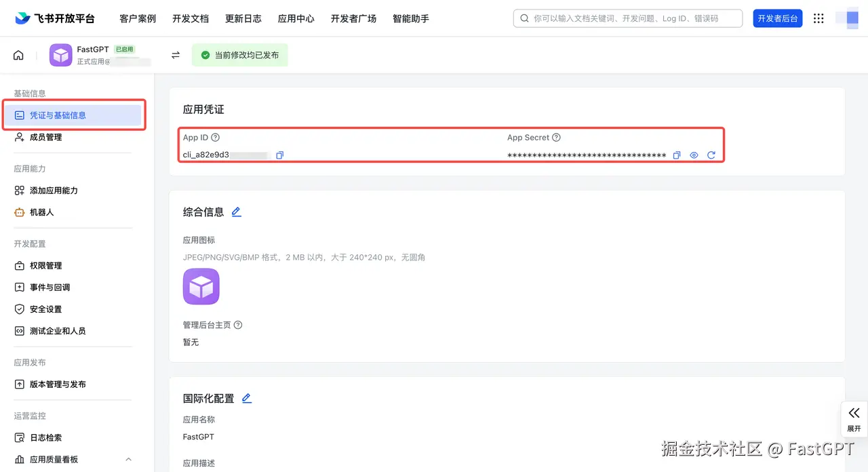Image resolution: width=868 pixels, height=472 pixels.
Task: Open 客户案例 in top navigation
Action: [x=138, y=18]
